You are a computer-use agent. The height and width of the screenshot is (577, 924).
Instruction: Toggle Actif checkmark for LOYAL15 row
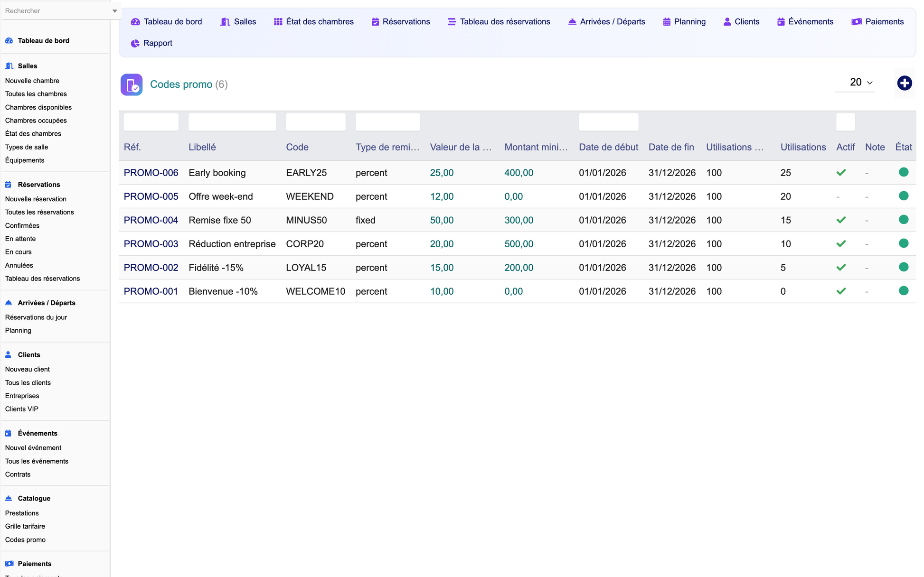click(x=841, y=268)
